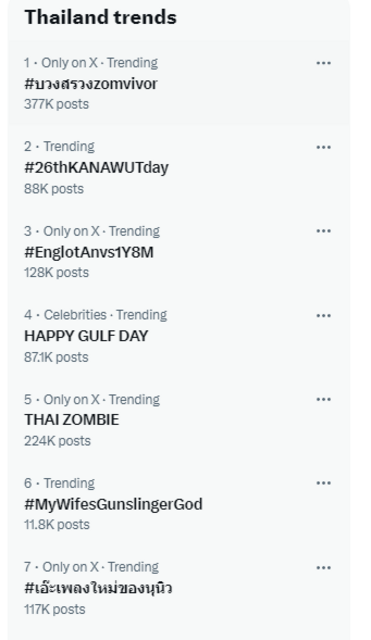View the #EnglotAnvs1Y8M trend
371x640 pixels.
[89, 252]
